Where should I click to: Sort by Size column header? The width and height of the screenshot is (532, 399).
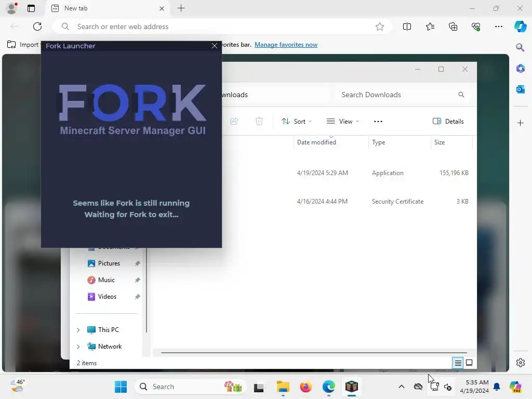click(451, 142)
